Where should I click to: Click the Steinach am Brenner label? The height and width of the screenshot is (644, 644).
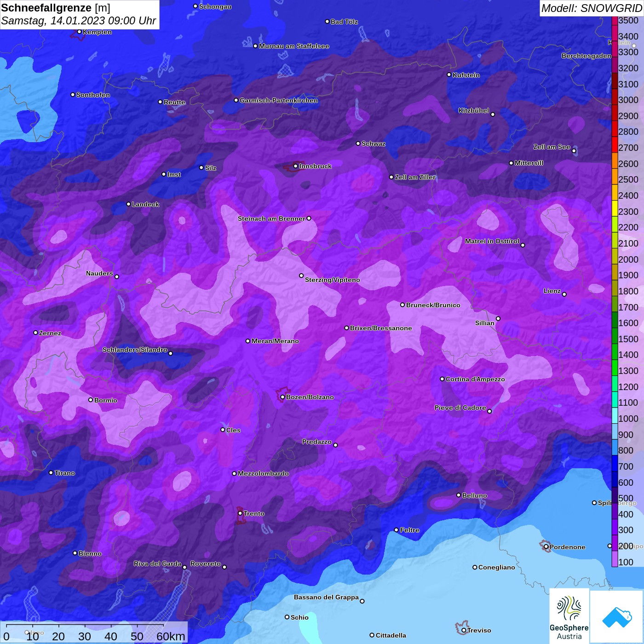[271, 218]
